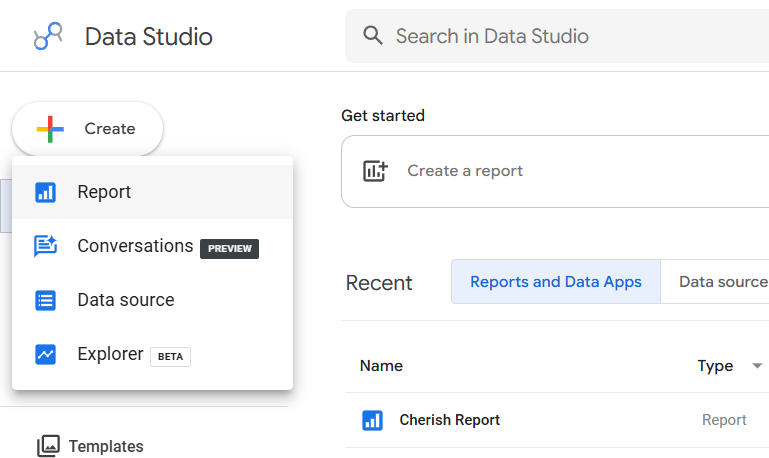Image resolution: width=769 pixels, height=458 pixels.
Task: Click the search magnifier icon
Action: (x=373, y=36)
